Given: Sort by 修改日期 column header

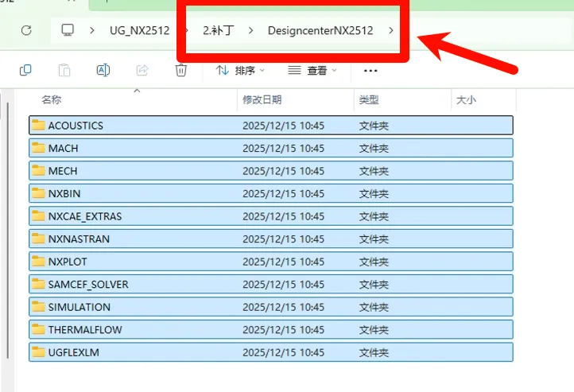Looking at the screenshot, I should pyautogui.click(x=262, y=99).
